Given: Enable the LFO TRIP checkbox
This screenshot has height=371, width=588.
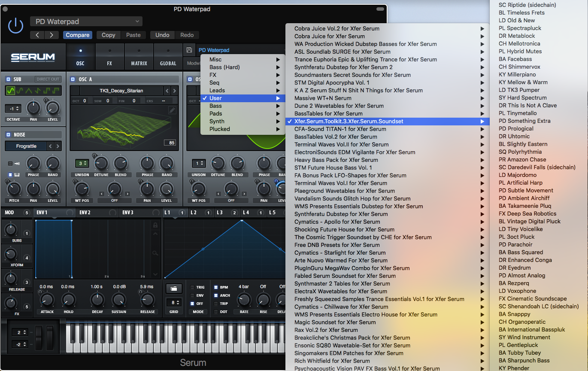Looking at the screenshot, I should point(216,304).
